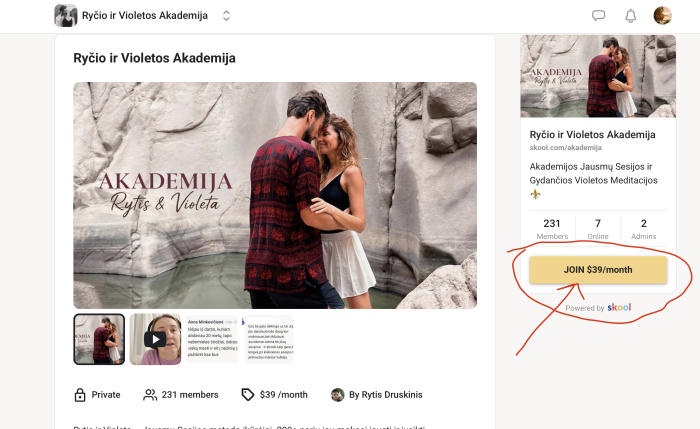Select the first Akademija cover thumbnail
This screenshot has height=429, width=700.
click(x=99, y=339)
